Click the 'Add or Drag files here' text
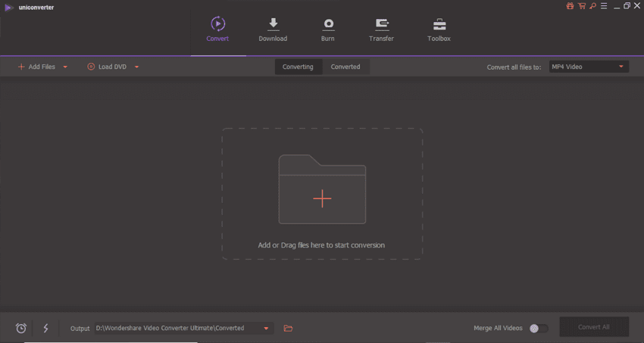Image resolution: width=644 pixels, height=343 pixels. [321, 245]
